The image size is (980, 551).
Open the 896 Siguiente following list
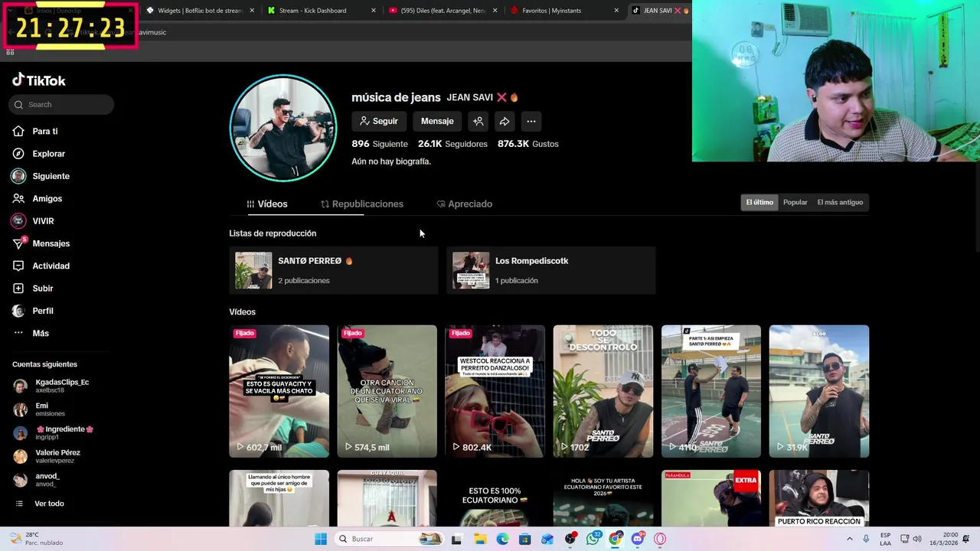point(380,144)
